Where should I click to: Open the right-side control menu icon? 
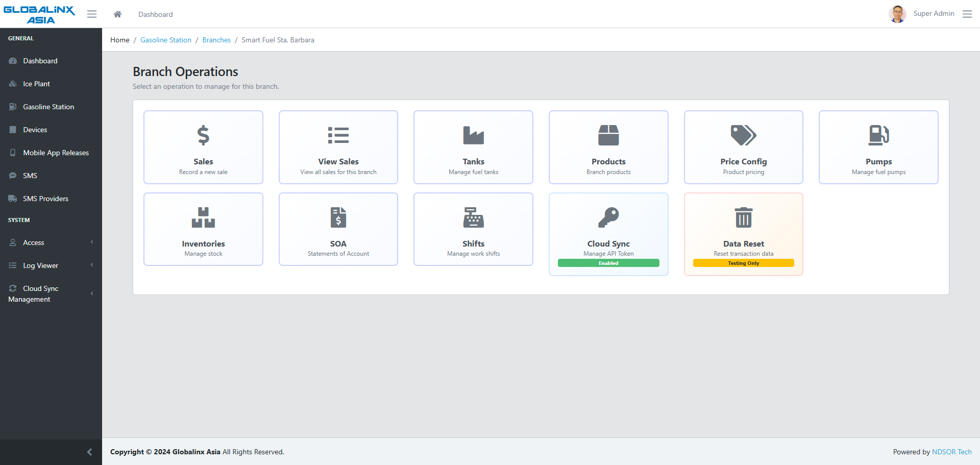pyautogui.click(x=967, y=14)
